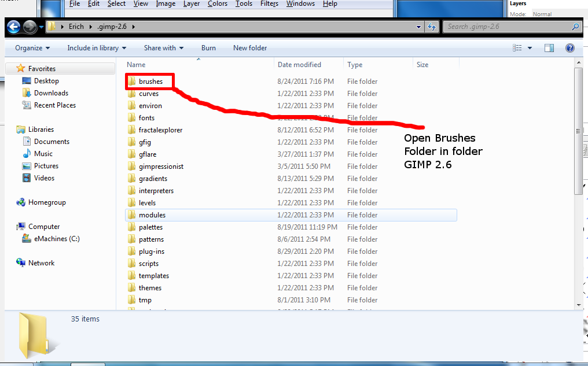This screenshot has height=366, width=588.
Task: Expand the arrow after the Erich breadcrumb
Action: [91, 27]
